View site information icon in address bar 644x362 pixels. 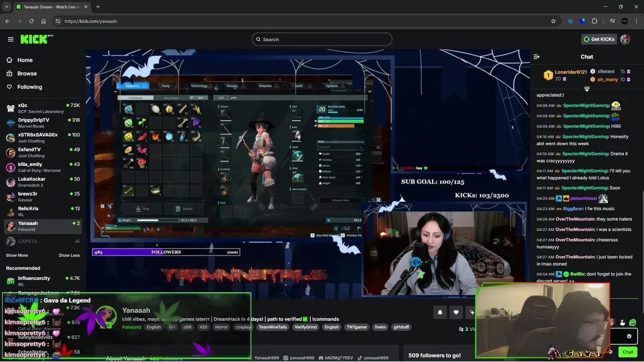coord(58,21)
